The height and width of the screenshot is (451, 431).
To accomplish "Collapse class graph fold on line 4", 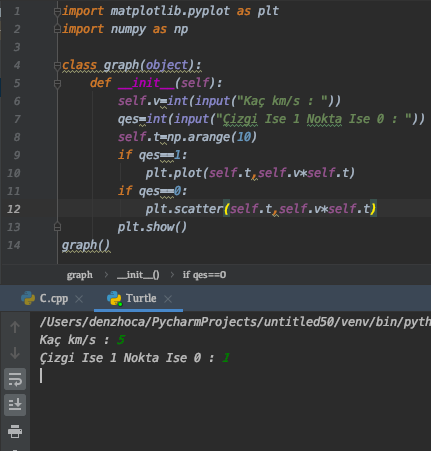I will coord(57,66).
